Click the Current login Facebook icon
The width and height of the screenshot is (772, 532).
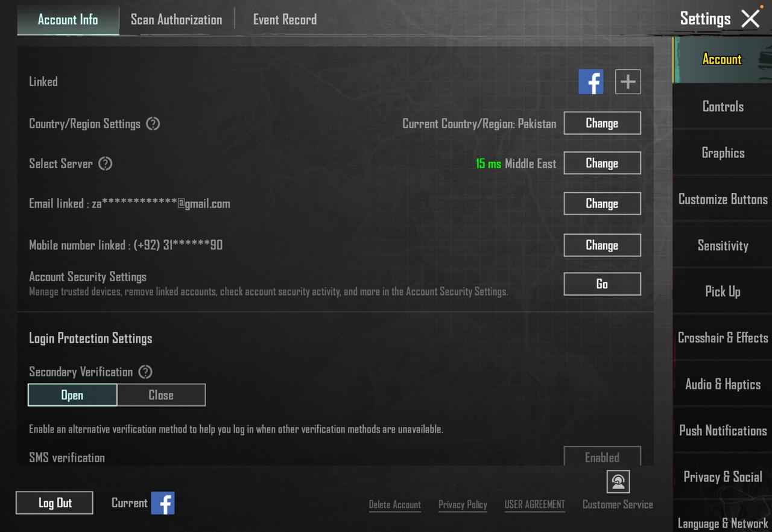pos(162,503)
